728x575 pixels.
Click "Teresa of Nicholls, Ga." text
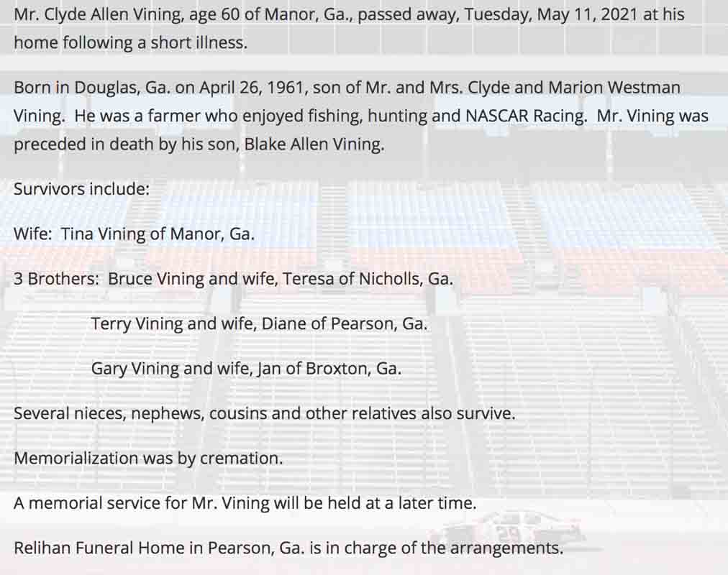[x=368, y=279]
